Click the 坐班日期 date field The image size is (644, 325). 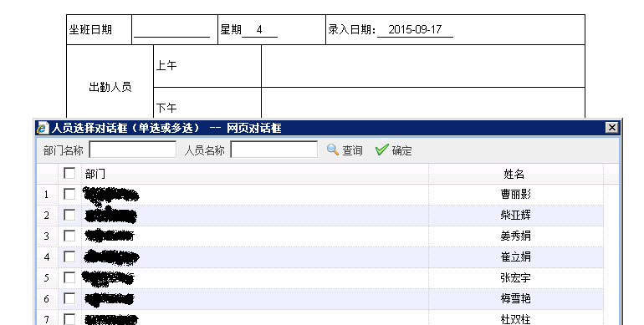pyautogui.click(x=171, y=29)
